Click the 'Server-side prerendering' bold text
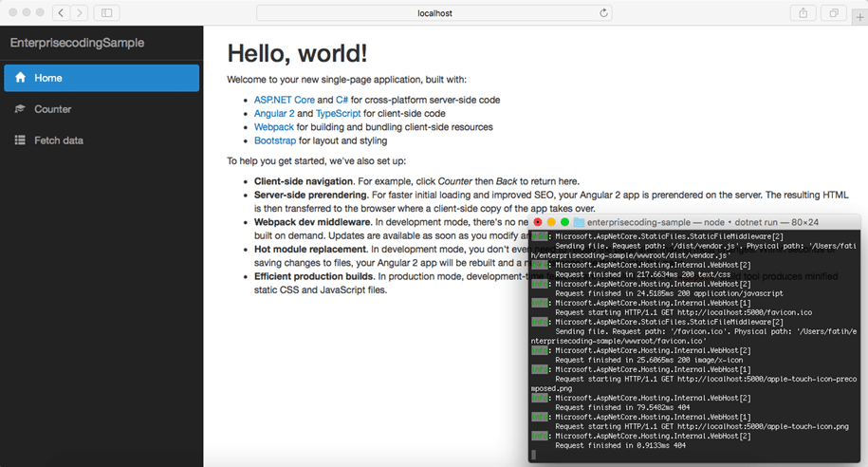 click(x=310, y=195)
